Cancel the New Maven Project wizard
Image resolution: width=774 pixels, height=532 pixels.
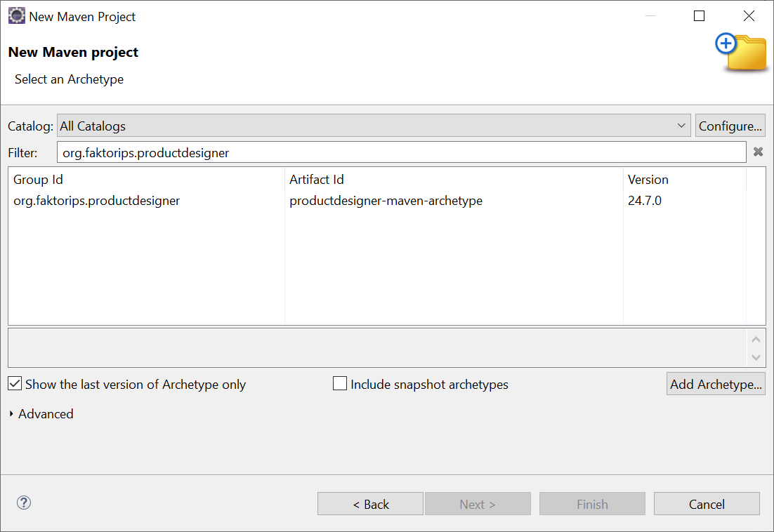pos(706,504)
